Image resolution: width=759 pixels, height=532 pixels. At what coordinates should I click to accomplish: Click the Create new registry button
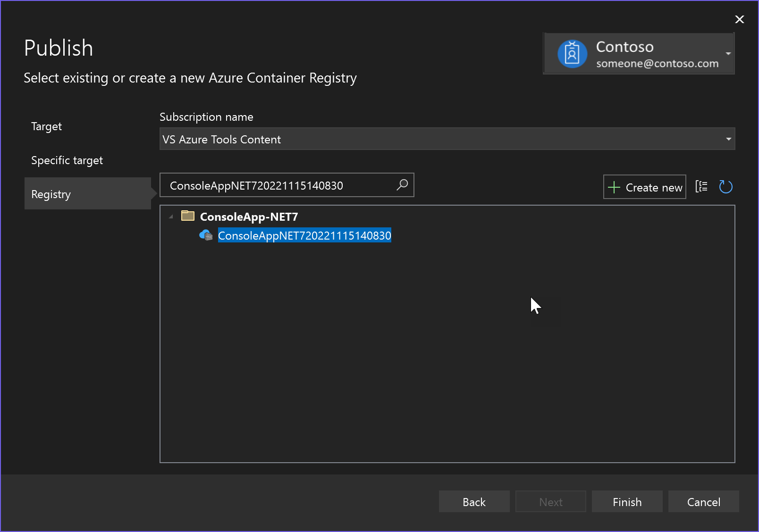644,187
